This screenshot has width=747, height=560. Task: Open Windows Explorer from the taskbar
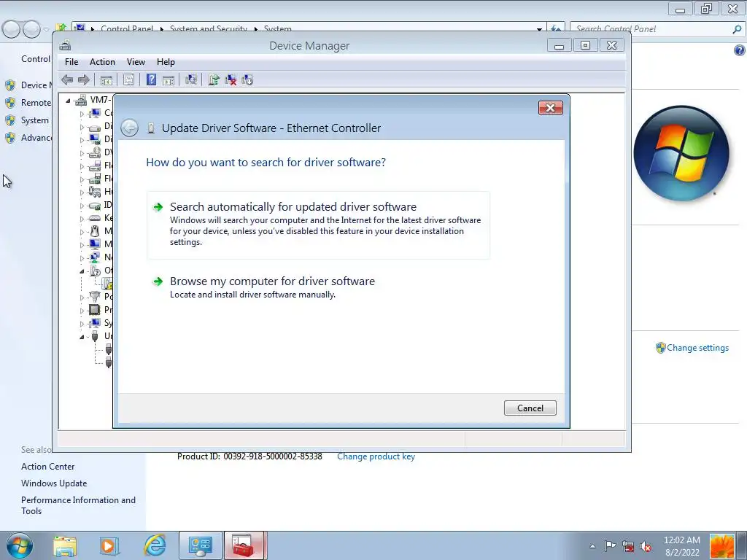65,545
